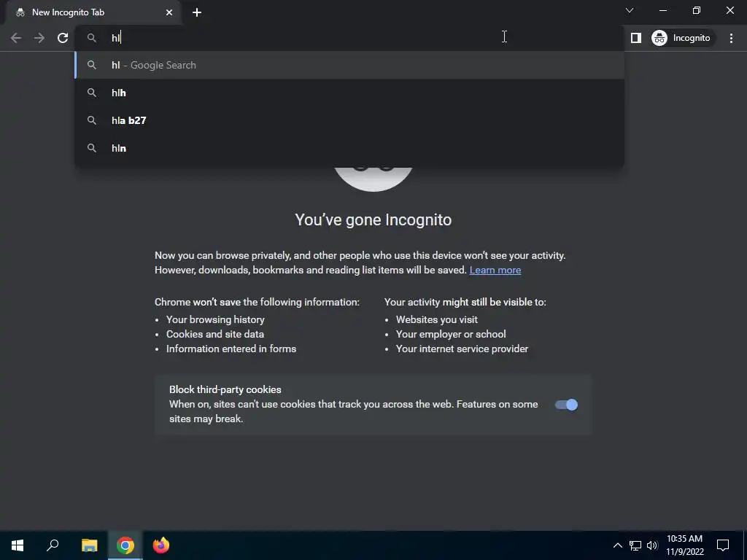Show hidden system tray icons
Screen dimensions: 747x560
click(617, 545)
